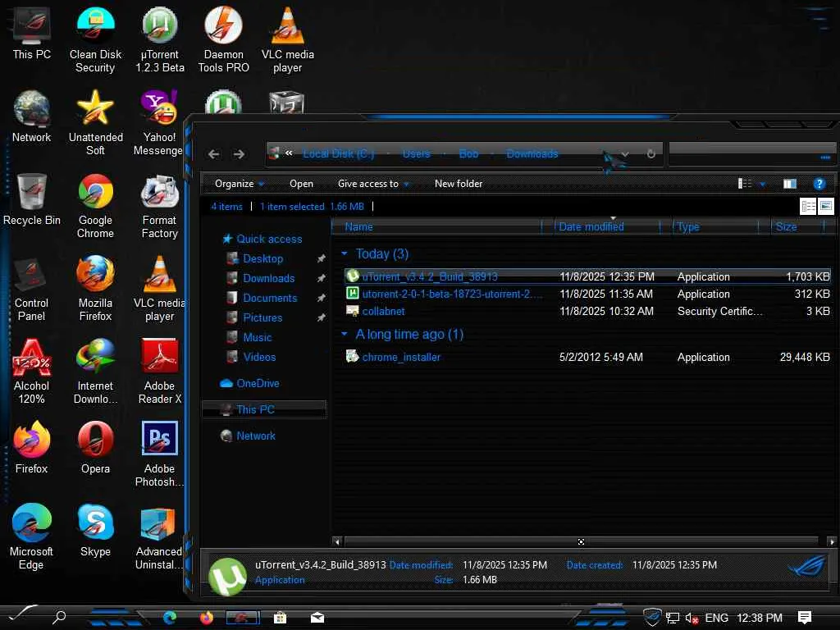Click the horizontal scrollbar right arrow
840x630 pixels.
832,541
